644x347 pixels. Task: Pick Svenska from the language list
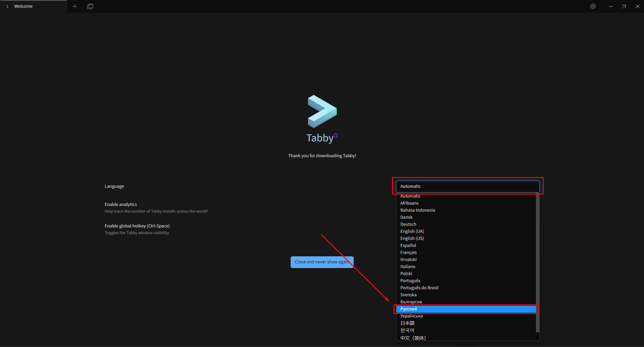tap(466, 295)
